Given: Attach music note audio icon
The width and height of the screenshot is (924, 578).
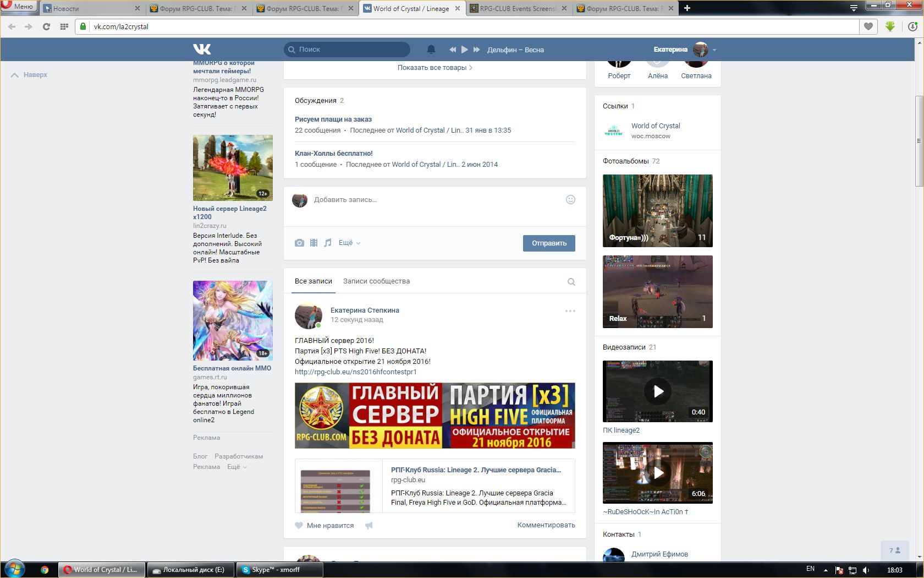Looking at the screenshot, I should tap(328, 243).
